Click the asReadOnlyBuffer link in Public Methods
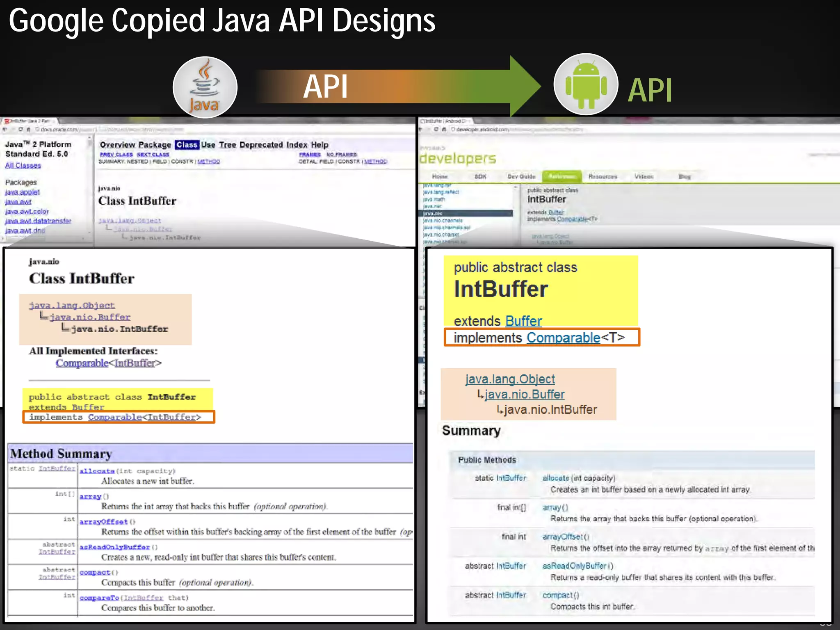Image resolution: width=840 pixels, height=630 pixels. [574, 566]
